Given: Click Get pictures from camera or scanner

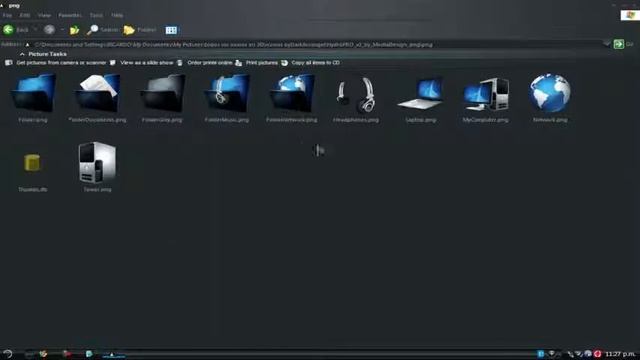Looking at the screenshot, I should click(61, 63).
